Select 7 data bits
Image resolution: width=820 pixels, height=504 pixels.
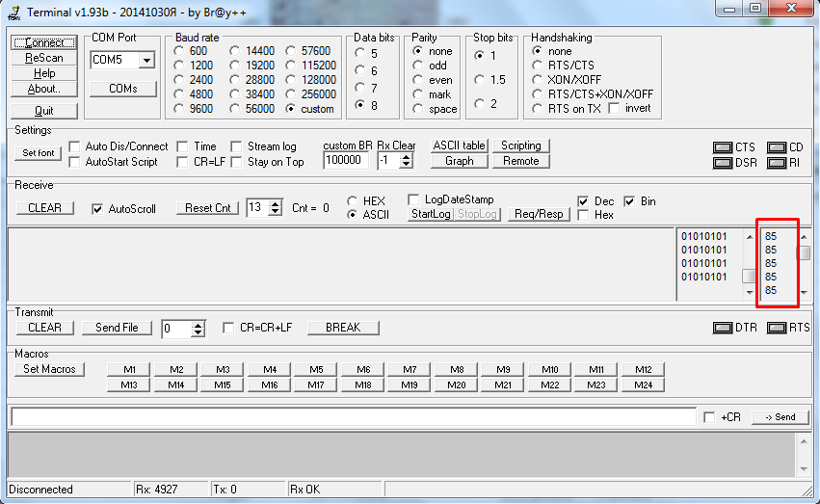pos(359,88)
